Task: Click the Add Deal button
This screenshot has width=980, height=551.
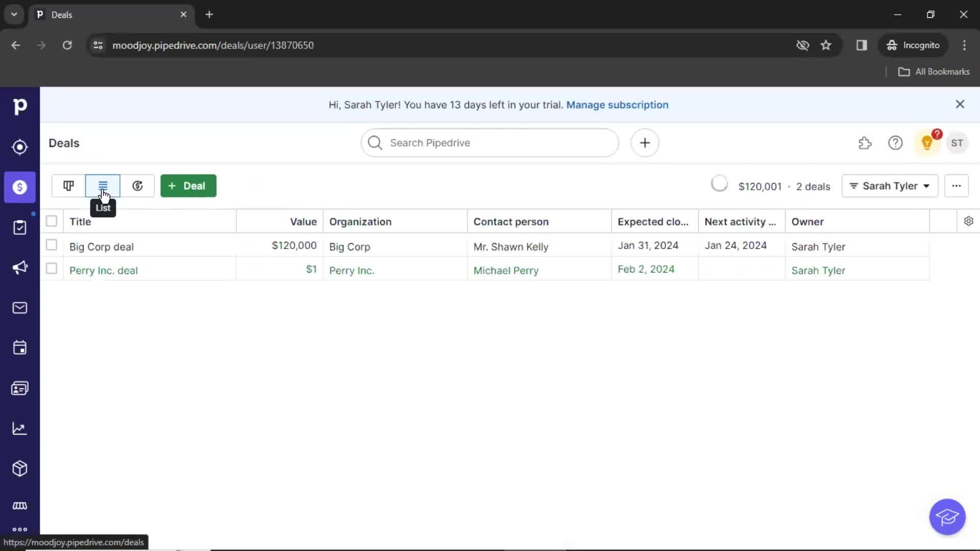Action: click(x=188, y=186)
